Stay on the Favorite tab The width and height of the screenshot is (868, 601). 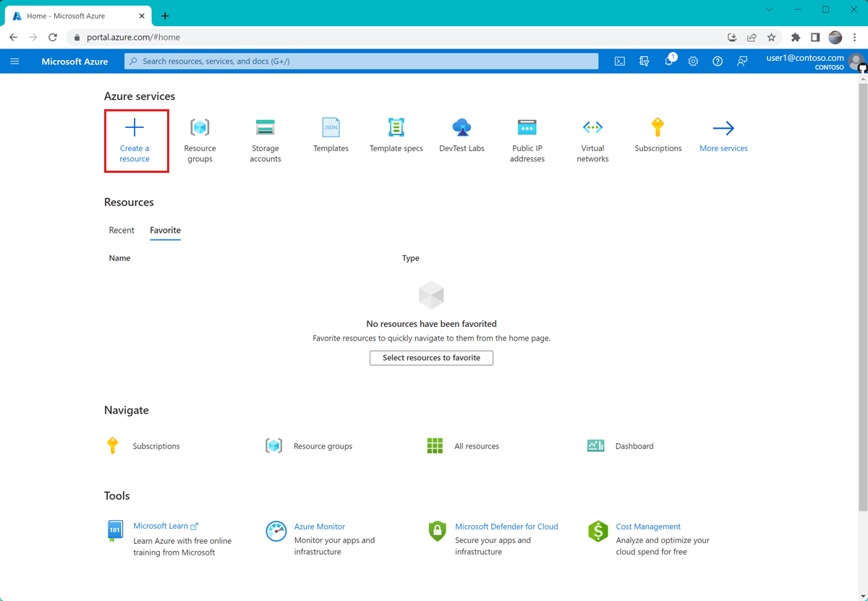click(165, 230)
